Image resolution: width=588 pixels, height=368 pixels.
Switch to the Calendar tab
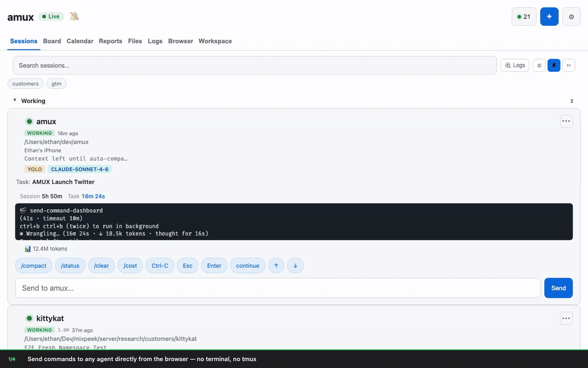80,41
